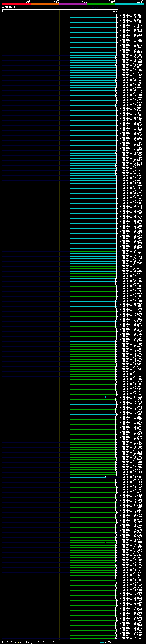Click the UniRef100_A5BJB7 entry
Viewport: 146px width, 644px height.
point(131,445)
